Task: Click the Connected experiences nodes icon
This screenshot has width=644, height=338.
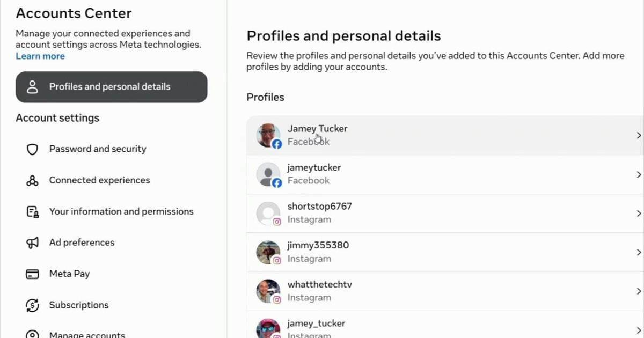Action: 32,180
